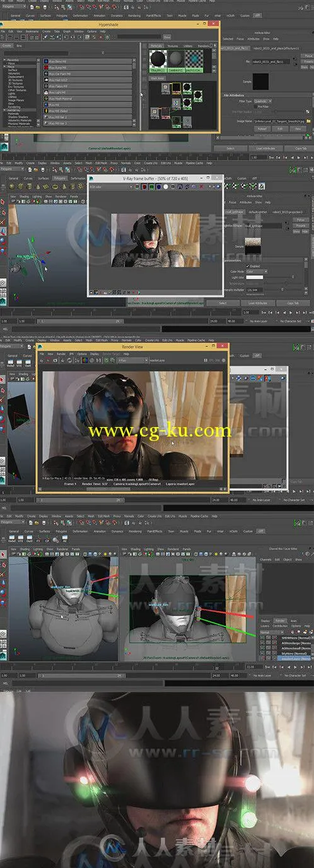Click the green channel icon in V-Ray frame buffer
The height and width of the screenshot is (868, 314).
151,186
